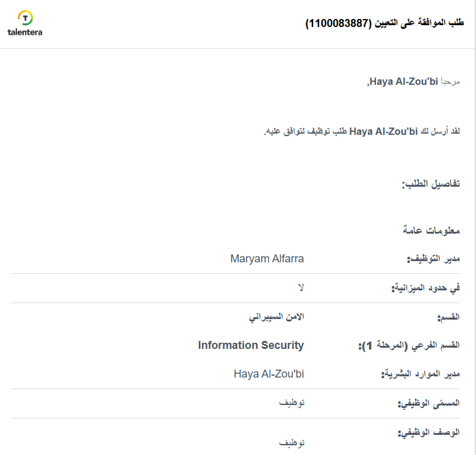Viewport: 476px width, 455px height.
Task: Click the المسمى الوظيفي field label
Action: pos(428,403)
